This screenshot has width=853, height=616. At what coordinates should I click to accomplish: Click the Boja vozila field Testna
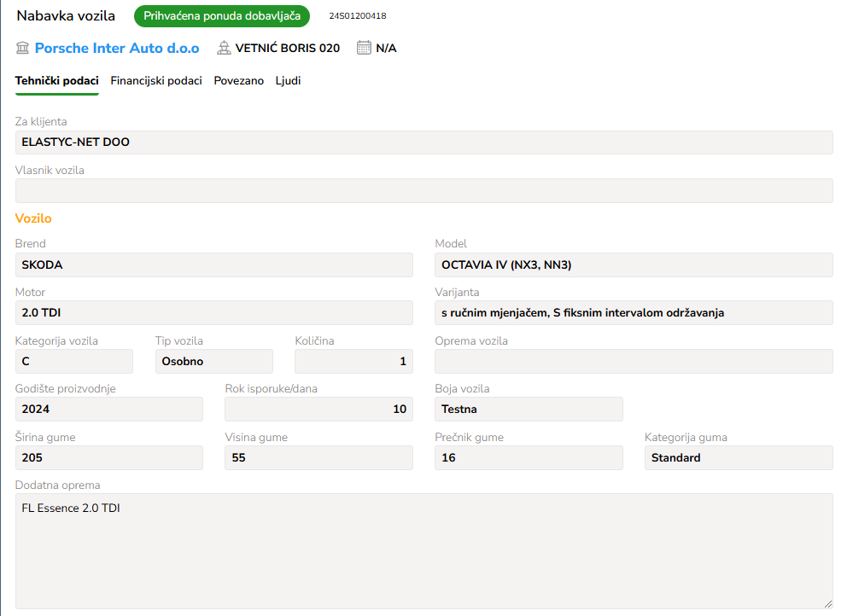(x=529, y=409)
